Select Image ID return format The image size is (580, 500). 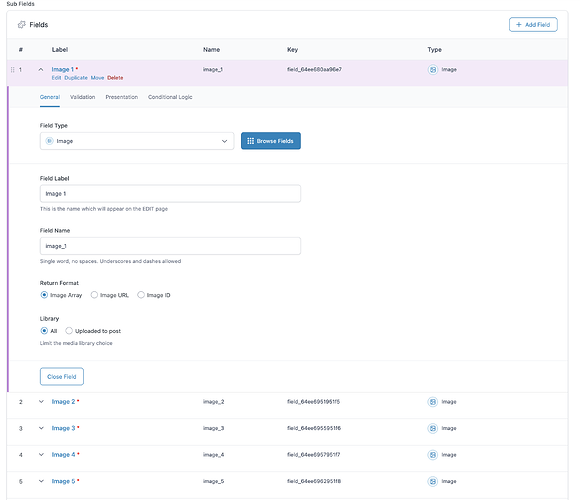141,295
